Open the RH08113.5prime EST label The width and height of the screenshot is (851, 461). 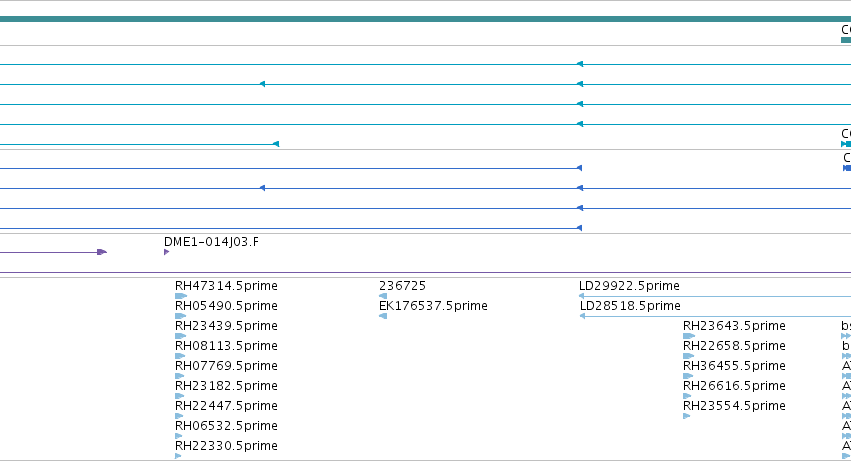pyautogui.click(x=226, y=346)
